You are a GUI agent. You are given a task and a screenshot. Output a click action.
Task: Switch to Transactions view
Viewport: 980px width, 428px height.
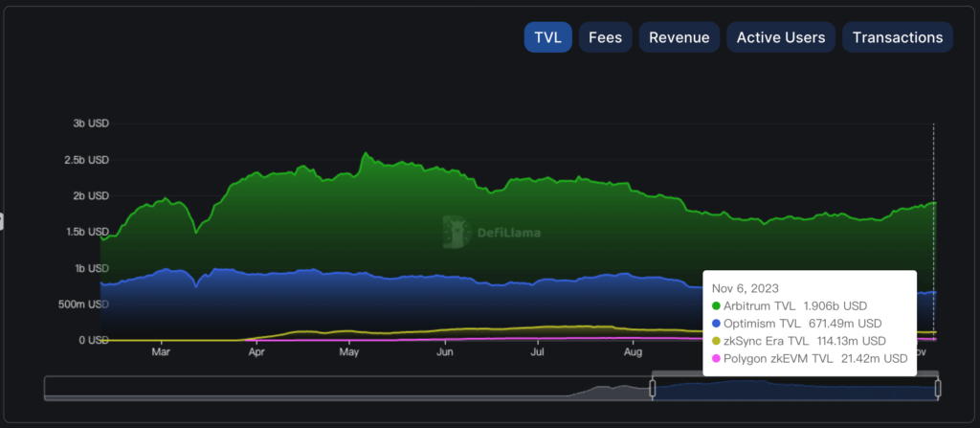[898, 37]
